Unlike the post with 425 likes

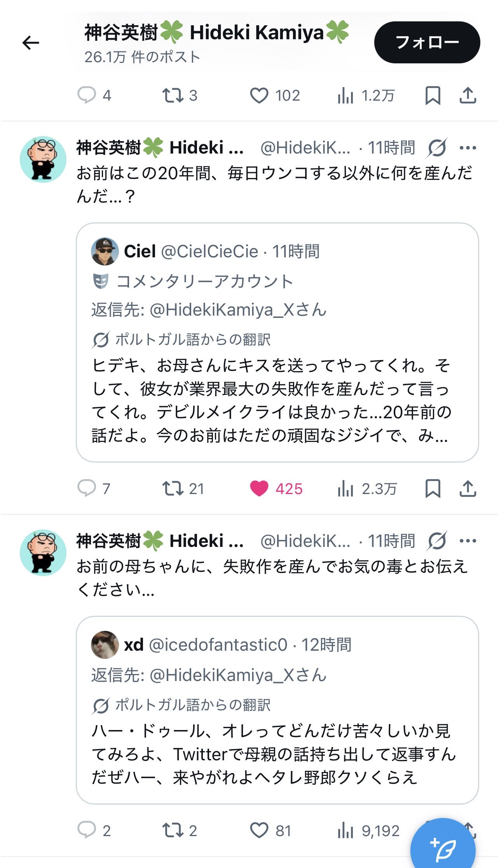[x=259, y=488]
